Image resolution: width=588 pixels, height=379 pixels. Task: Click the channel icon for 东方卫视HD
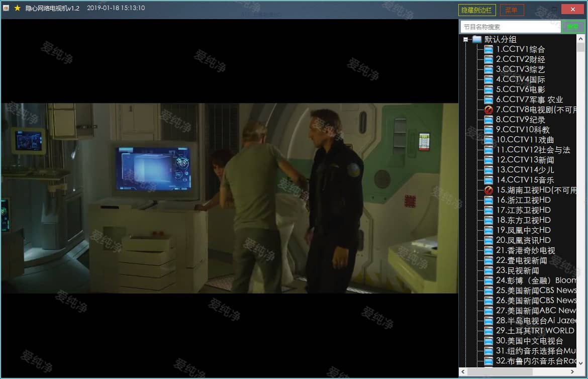click(x=488, y=220)
